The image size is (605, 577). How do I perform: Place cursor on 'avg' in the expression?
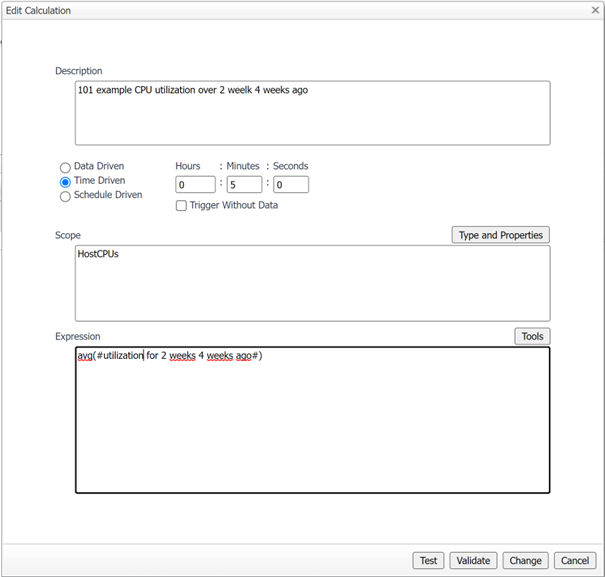(x=84, y=356)
